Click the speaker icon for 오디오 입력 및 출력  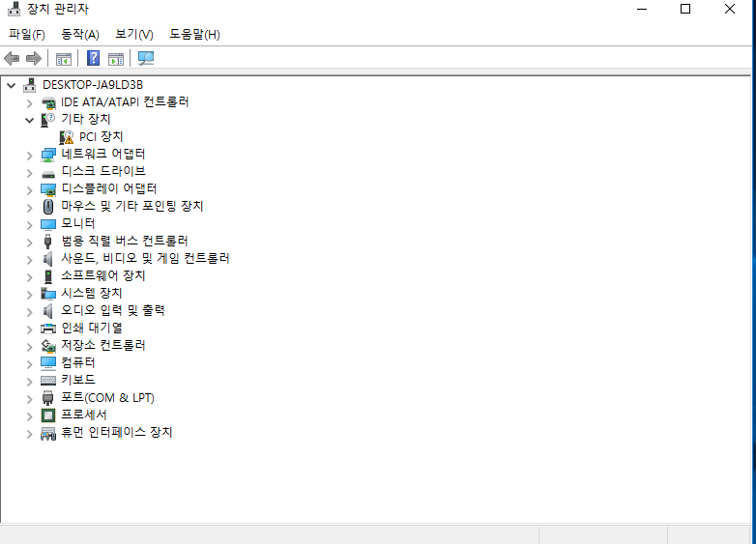47,311
